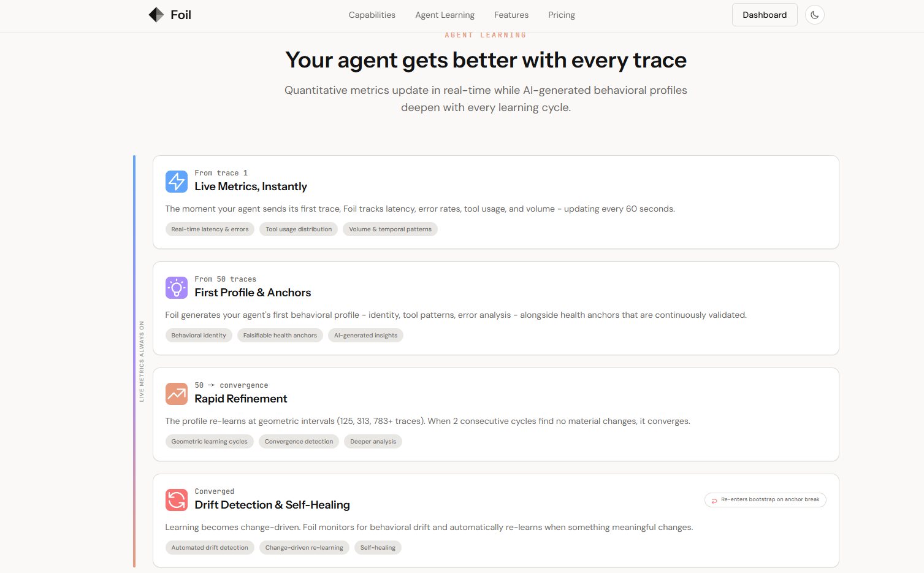
Task: Click the lightning bolt Live Metrics icon
Action: [x=177, y=182]
